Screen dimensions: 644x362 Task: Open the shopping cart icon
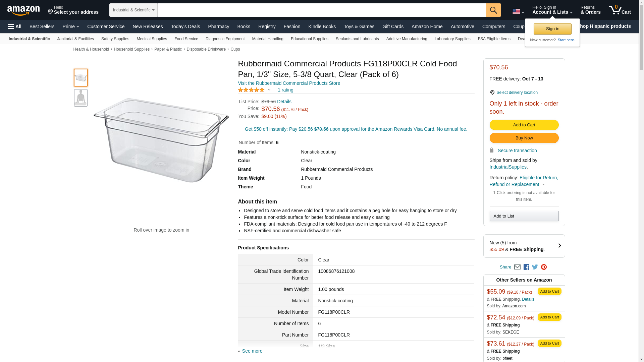pyautogui.click(x=620, y=10)
